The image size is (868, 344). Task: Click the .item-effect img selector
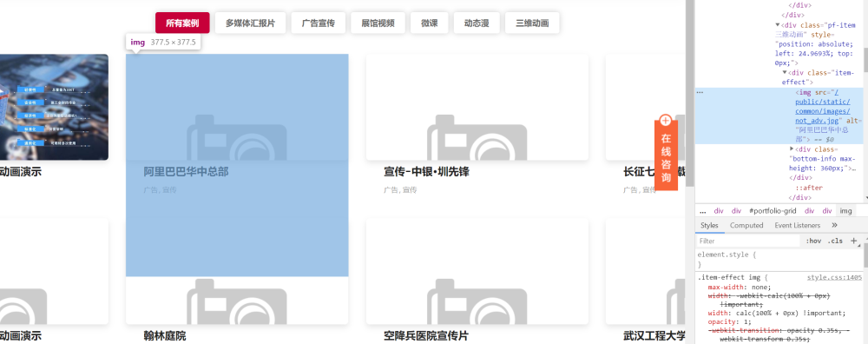(729, 277)
